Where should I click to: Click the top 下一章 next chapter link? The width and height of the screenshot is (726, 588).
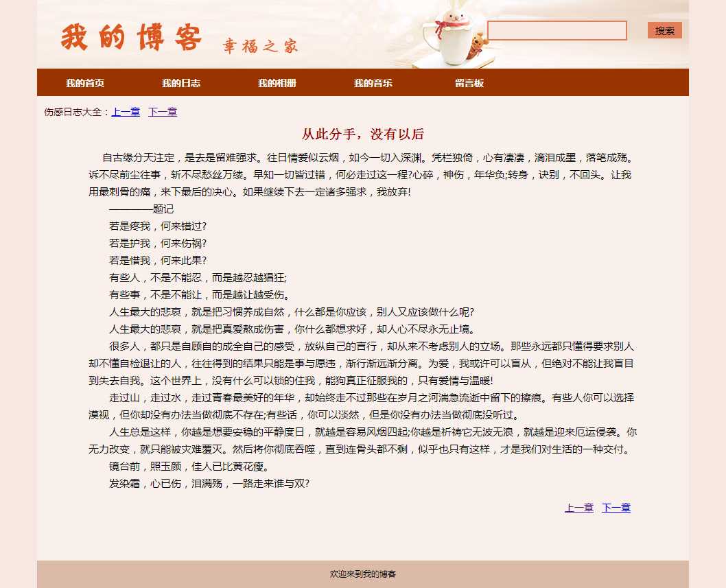point(163,112)
